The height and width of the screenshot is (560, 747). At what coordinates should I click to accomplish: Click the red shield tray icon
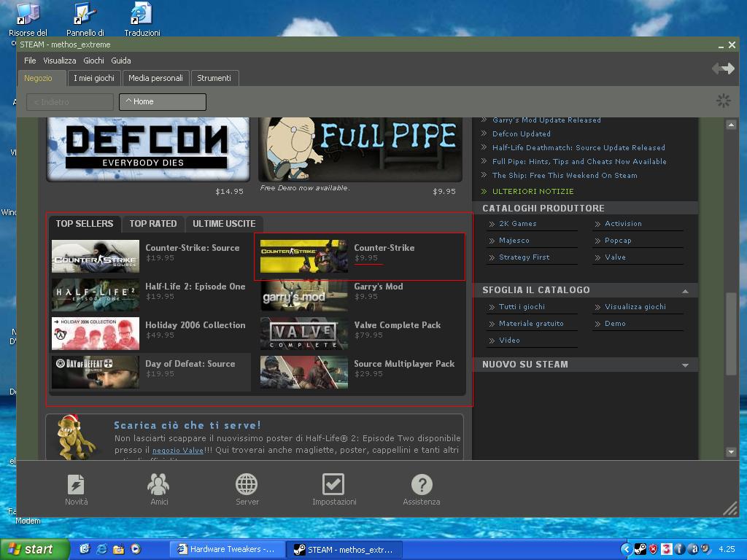pyautogui.click(x=653, y=549)
